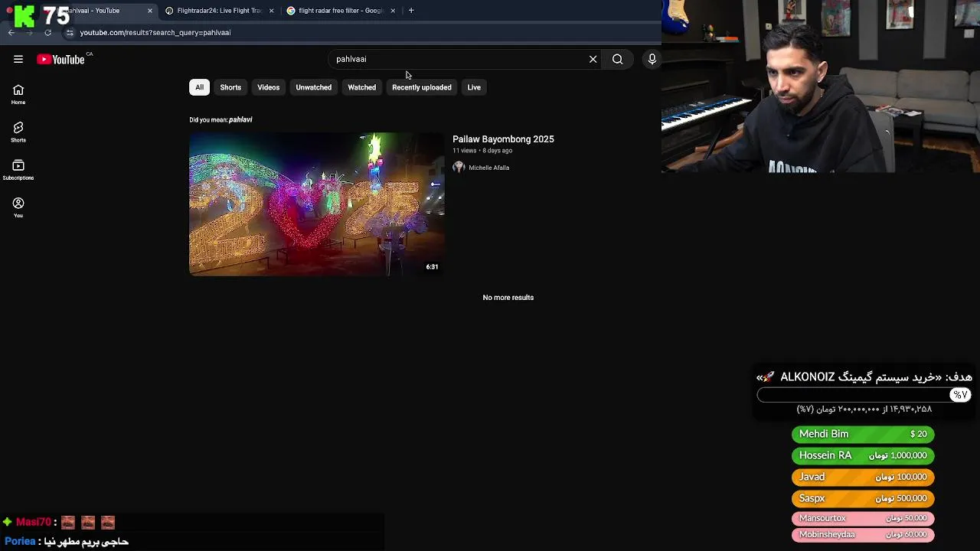The width and height of the screenshot is (980, 551).
Task: Switch to the Flightradar24 browser tab
Action: click(218, 11)
